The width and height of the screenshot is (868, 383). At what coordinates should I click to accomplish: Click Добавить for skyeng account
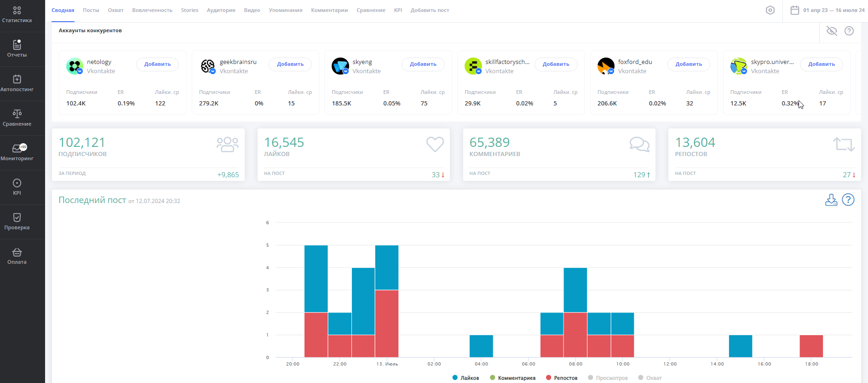pos(423,64)
